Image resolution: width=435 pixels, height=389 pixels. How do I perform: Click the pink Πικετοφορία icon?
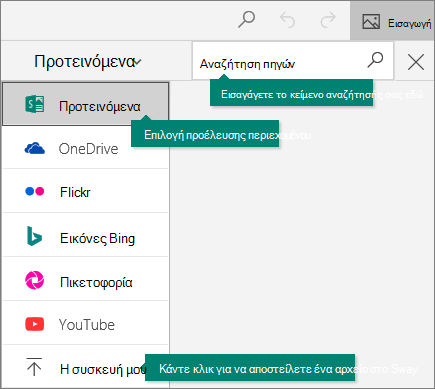pos(35,280)
